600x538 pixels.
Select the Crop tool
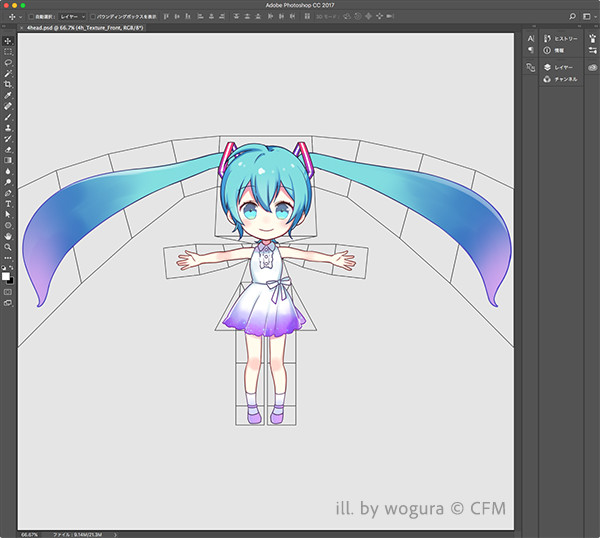(8, 84)
